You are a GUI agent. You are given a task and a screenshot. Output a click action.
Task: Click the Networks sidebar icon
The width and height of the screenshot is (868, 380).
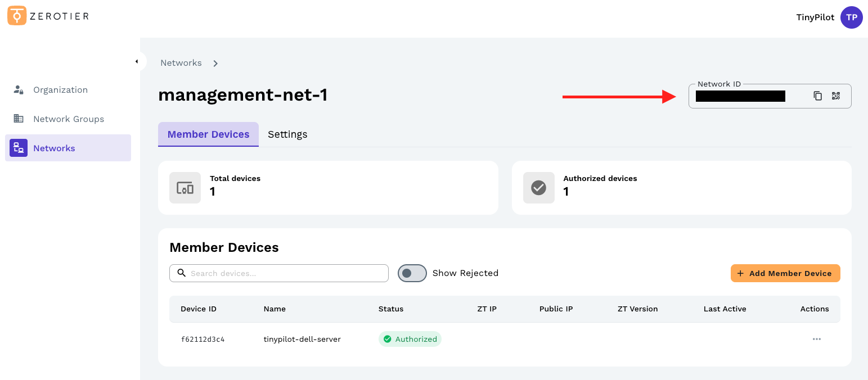click(18, 148)
